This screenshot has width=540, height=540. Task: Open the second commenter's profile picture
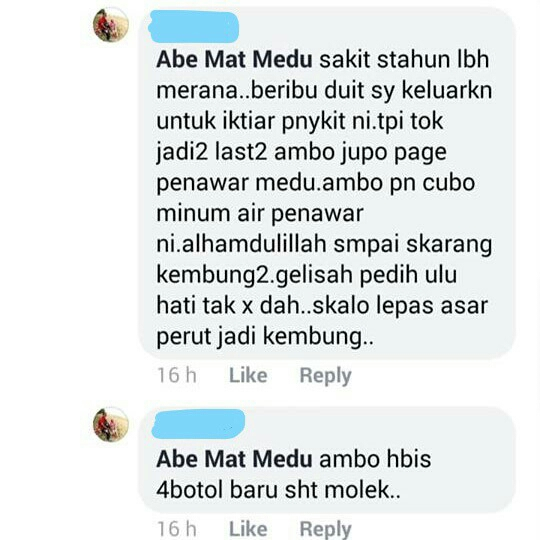[x=111, y=424]
